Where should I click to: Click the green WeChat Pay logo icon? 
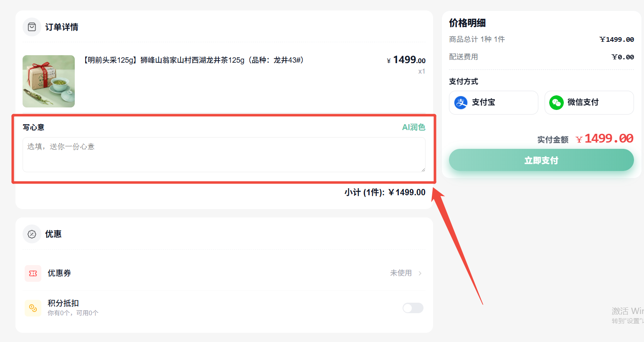click(556, 102)
